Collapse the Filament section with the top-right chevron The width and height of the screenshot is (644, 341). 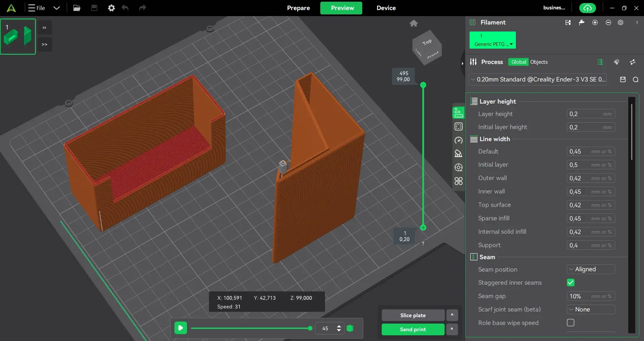637,22
